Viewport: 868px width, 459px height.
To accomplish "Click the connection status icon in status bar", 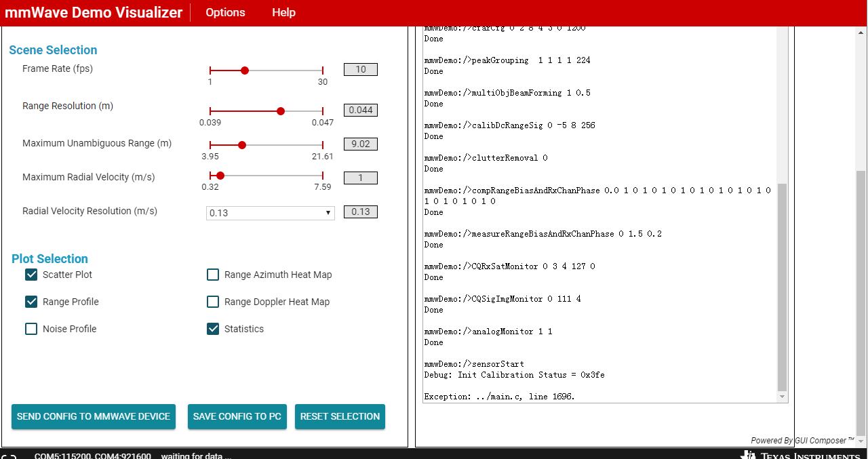I will [x=9, y=456].
